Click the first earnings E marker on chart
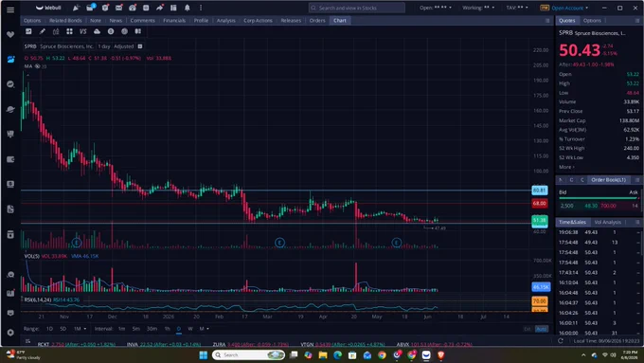 (77, 243)
